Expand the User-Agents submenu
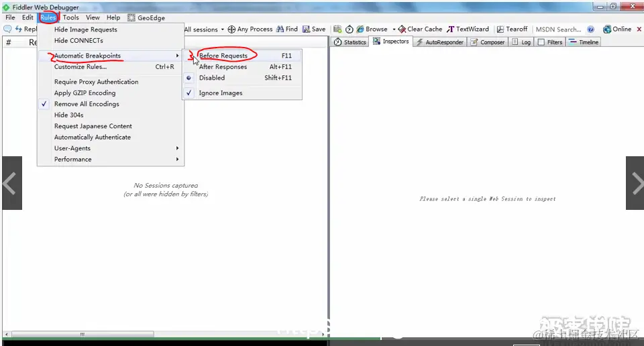644x346 pixels. pos(111,148)
